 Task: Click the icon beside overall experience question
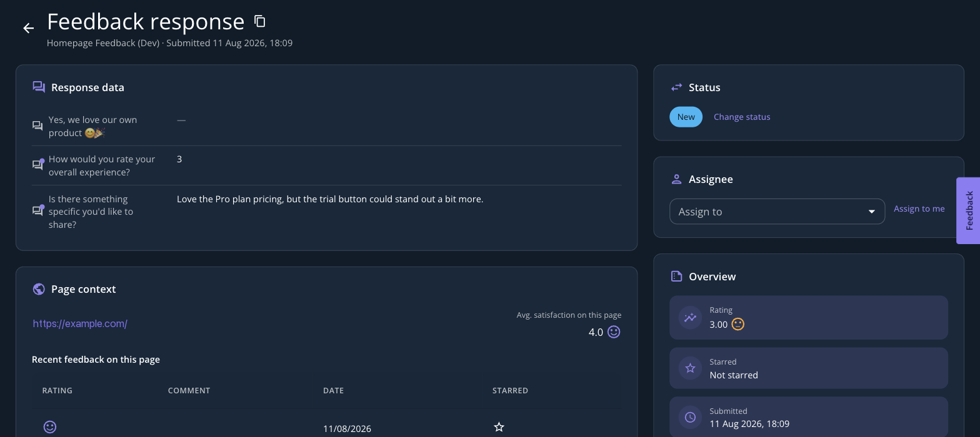coord(38,165)
